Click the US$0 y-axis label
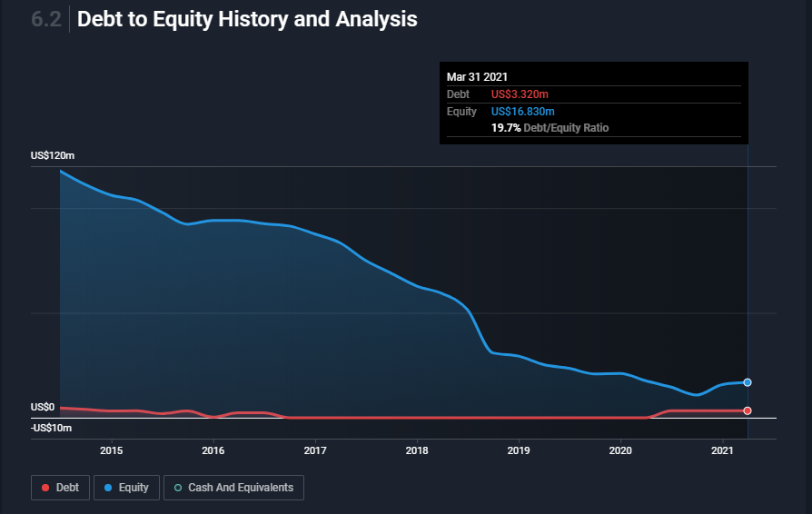The image size is (812, 514). [x=43, y=408]
